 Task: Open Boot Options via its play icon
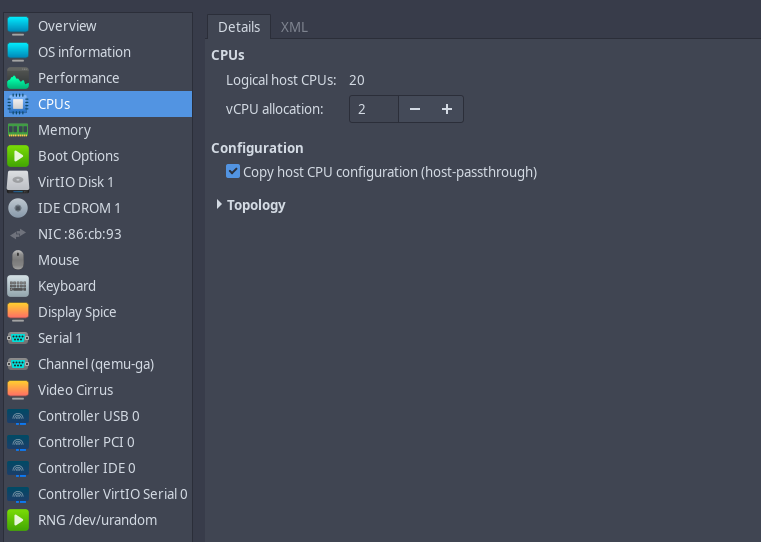coord(18,156)
